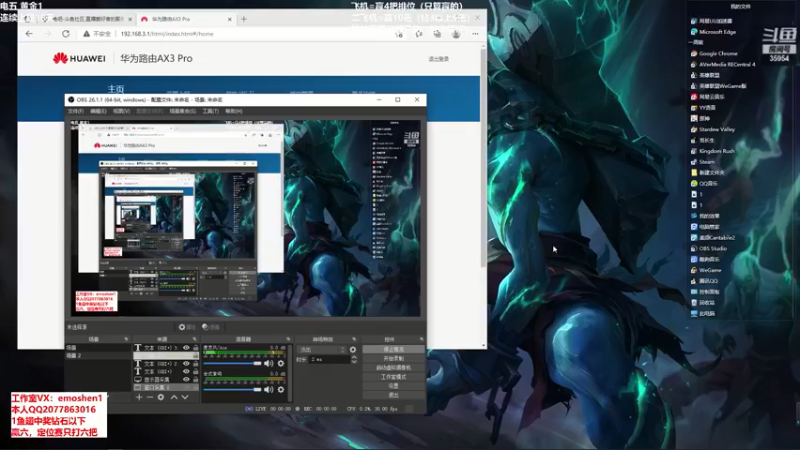Open 回收站 recycle bin icon
Image resolution: width=800 pixels, height=450 pixels.
[x=703, y=303]
